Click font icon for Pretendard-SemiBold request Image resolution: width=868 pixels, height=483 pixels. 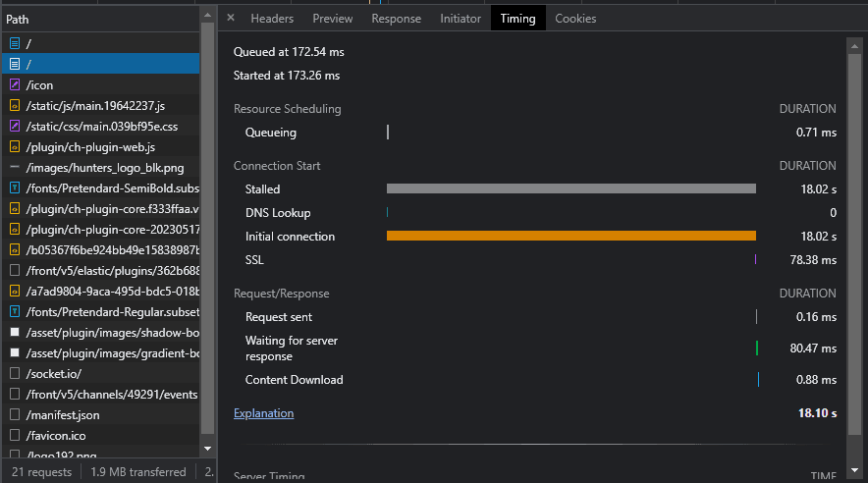pos(14,188)
